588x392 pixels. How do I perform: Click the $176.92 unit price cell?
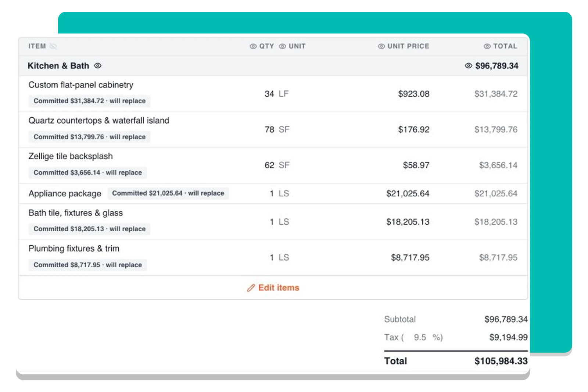pos(414,129)
